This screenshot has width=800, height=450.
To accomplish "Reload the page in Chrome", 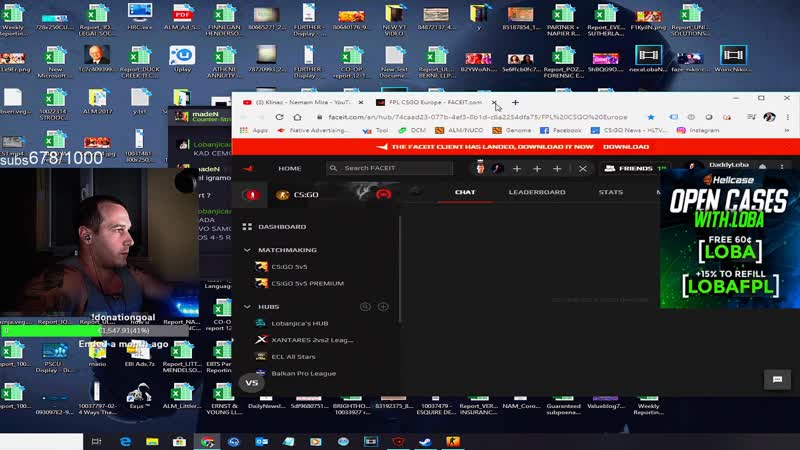I will [x=279, y=117].
